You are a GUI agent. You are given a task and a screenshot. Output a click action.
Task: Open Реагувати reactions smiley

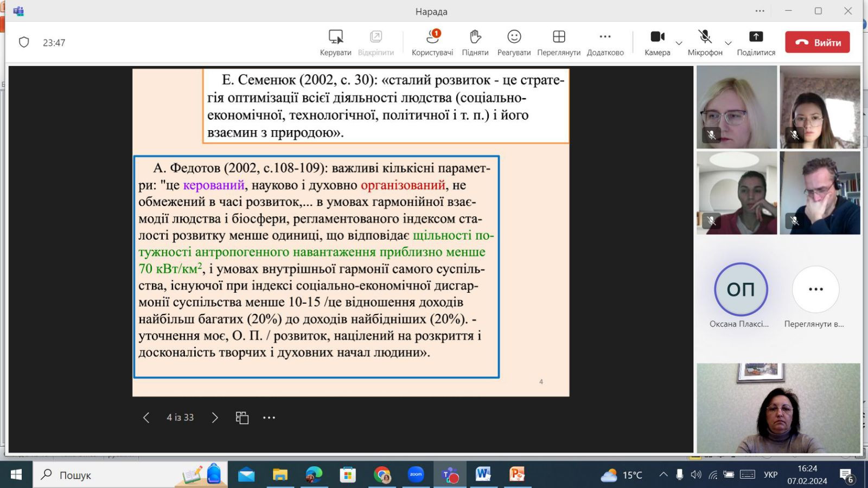click(x=514, y=42)
